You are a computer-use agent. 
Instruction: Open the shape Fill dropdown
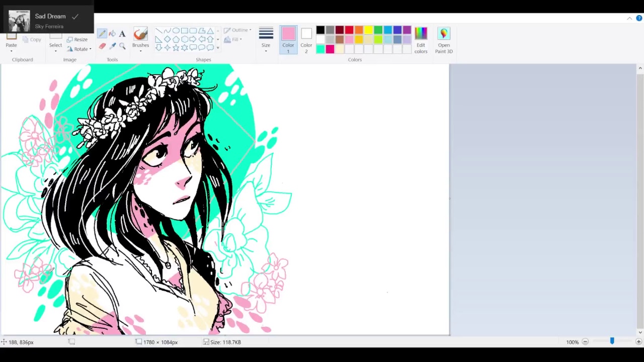(233, 40)
